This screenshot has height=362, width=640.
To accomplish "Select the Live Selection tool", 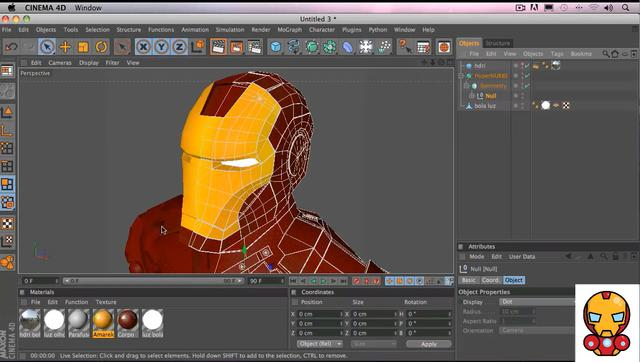I will (47, 47).
